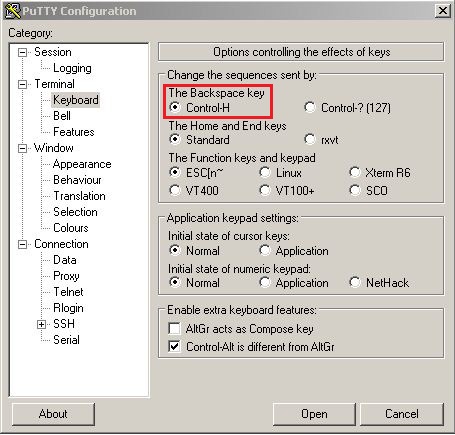Go to the Colours settings page
The width and height of the screenshot is (455, 435).
71,228
